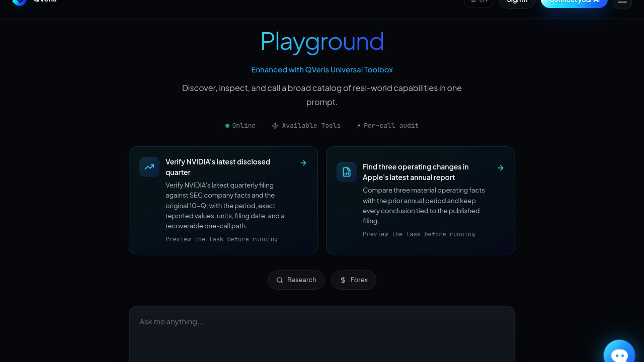The image size is (644, 362).
Task: Click 'Preview the task before running' on Apple card
Action: tap(419, 234)
